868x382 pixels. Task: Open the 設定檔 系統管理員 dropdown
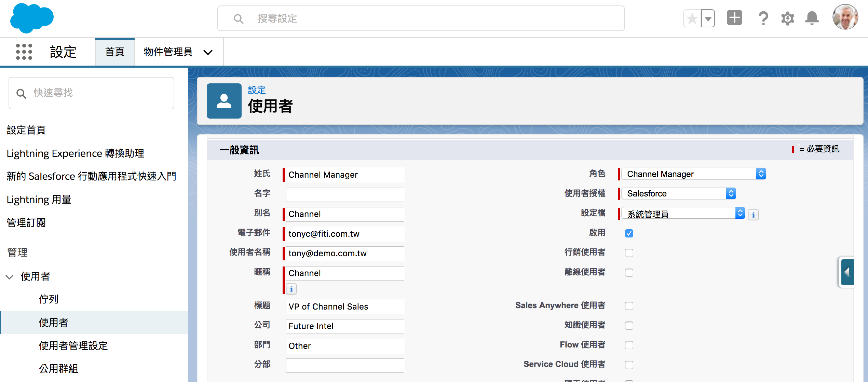[740, 213]
